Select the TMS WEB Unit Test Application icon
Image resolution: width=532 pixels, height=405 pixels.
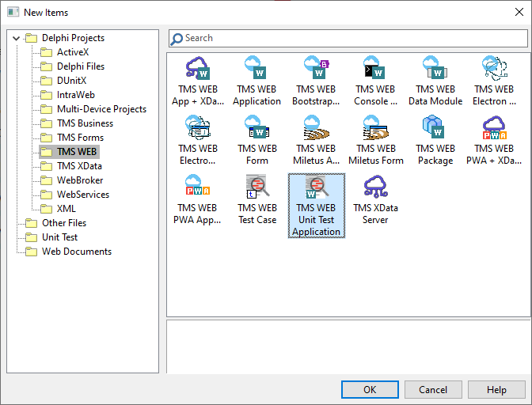click(316, 187)
